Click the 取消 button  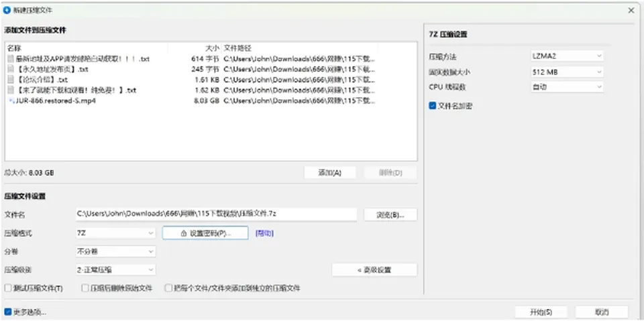click(602, 312)
